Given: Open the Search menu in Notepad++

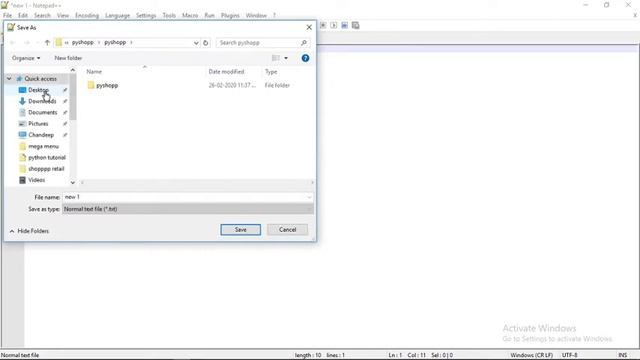Looking at the screenshot, I should pos(42,16).
